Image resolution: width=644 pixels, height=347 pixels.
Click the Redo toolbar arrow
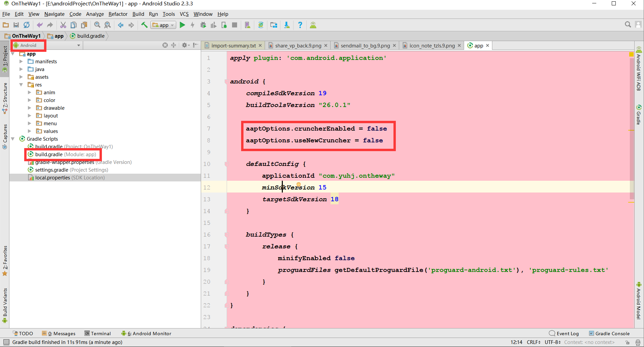[x=50, y=25]
